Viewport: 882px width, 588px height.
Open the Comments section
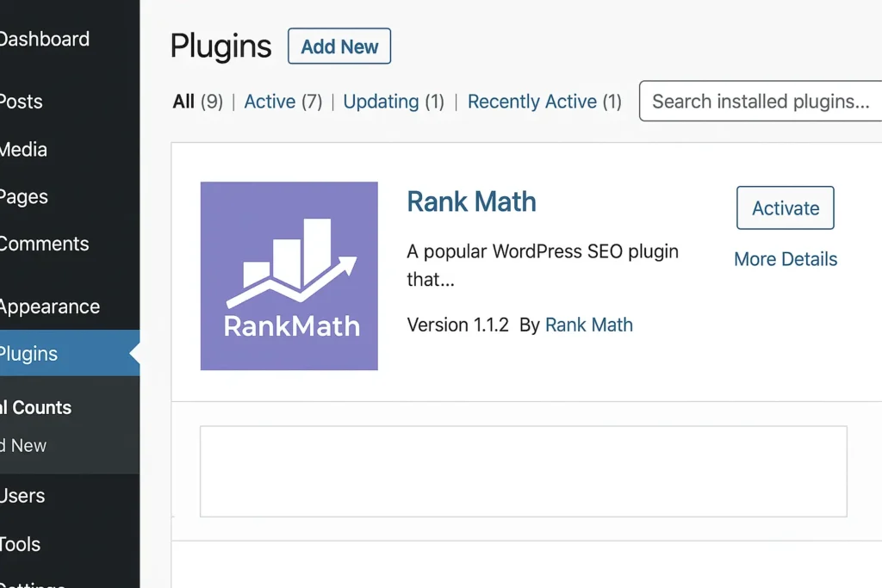point(43,244)
